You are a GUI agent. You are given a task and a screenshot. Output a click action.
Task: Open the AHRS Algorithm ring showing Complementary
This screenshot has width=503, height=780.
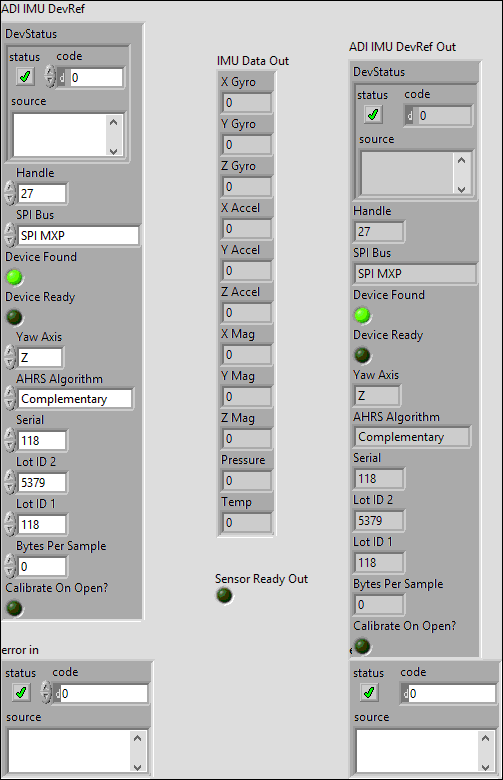[x=75, y=398]
